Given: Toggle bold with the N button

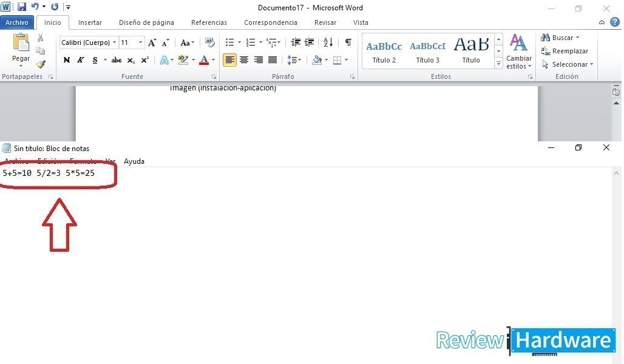Looking at the screenshot, I should tap(66, 60).
